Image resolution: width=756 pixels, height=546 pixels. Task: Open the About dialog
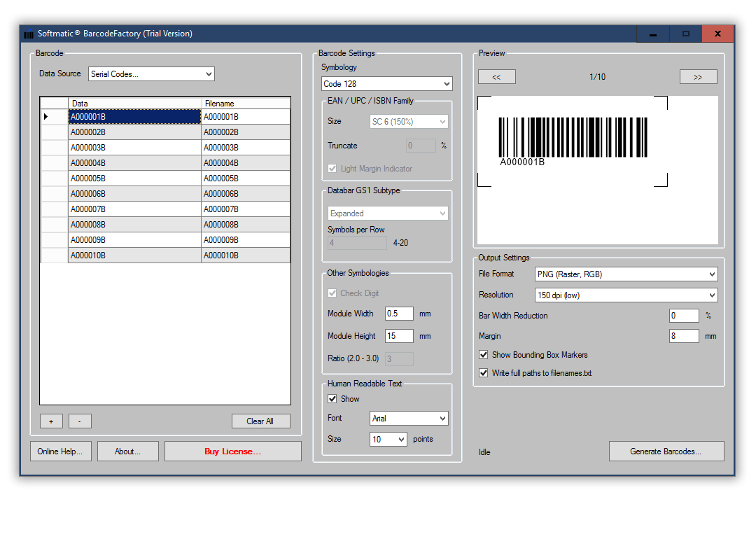128,451
